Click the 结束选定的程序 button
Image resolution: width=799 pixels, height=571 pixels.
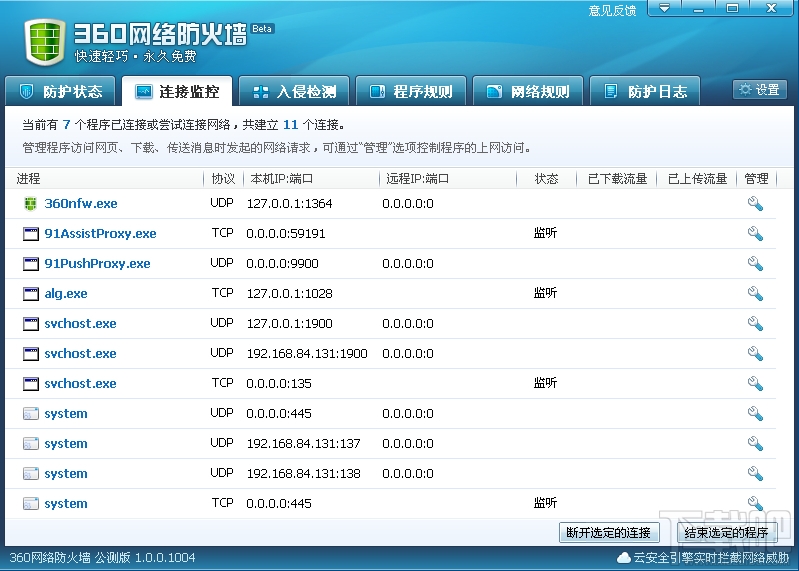pos(726,533)
